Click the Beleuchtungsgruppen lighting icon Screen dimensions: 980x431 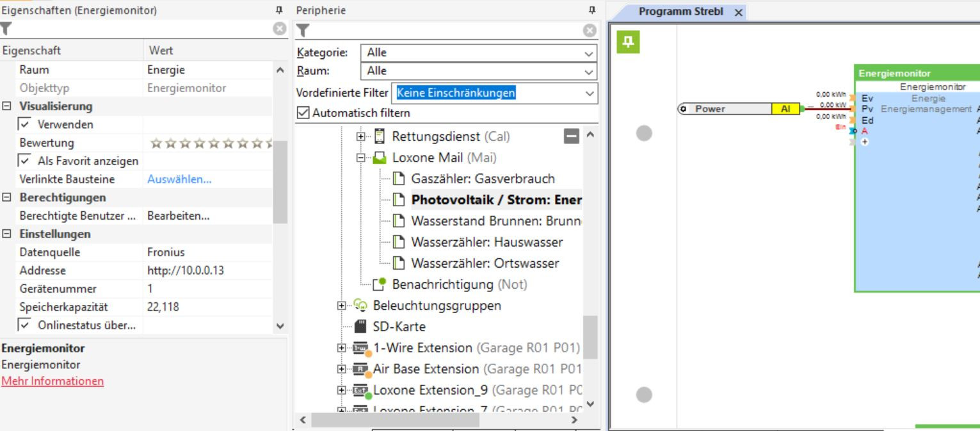[x=360, y=305]
